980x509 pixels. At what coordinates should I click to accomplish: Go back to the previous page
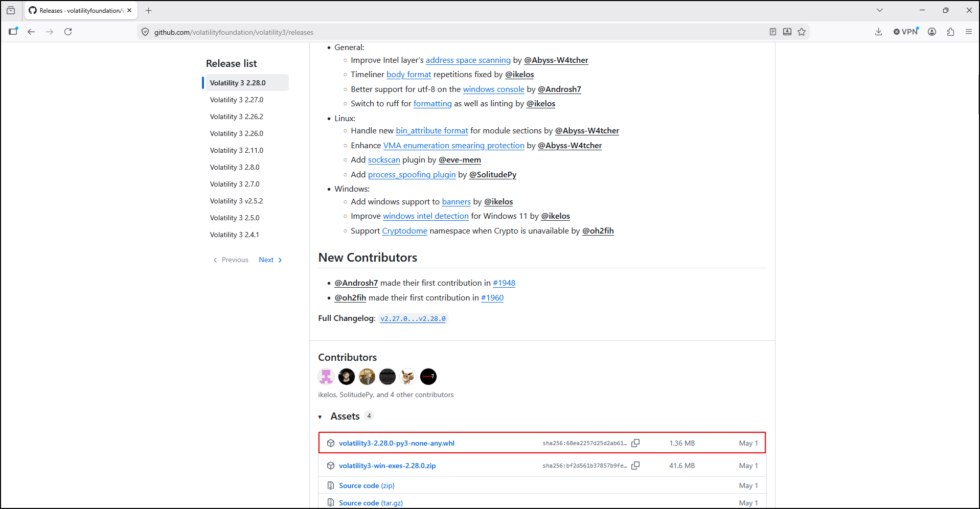(x=31, y=32)
